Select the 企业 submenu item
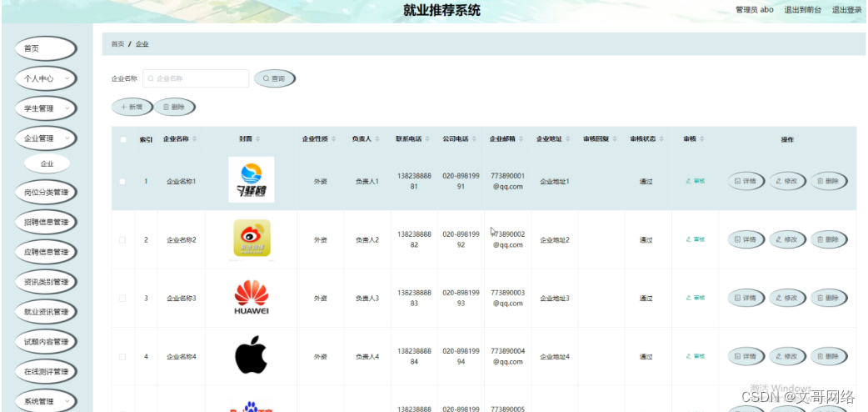Image resolution: width=868 pixels, height=412 pixels. [x=47, y=164]
